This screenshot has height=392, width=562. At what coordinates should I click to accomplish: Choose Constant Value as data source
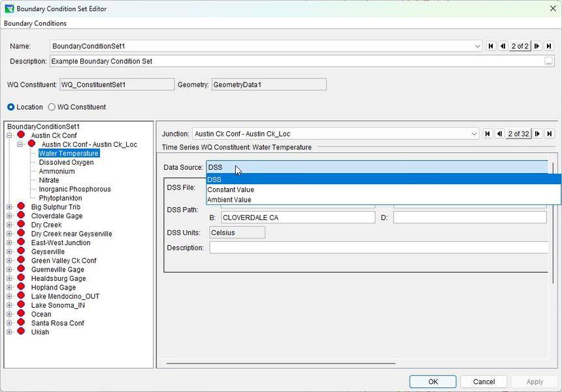click(x=384, y=189)
